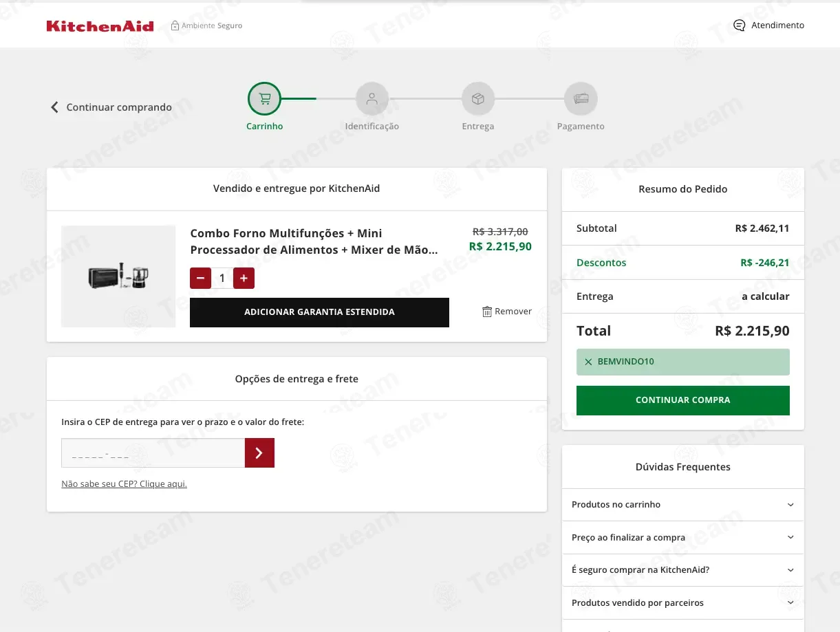Decrease quantity with minus button
Screen dimensions: 840x632
(200, 279)
